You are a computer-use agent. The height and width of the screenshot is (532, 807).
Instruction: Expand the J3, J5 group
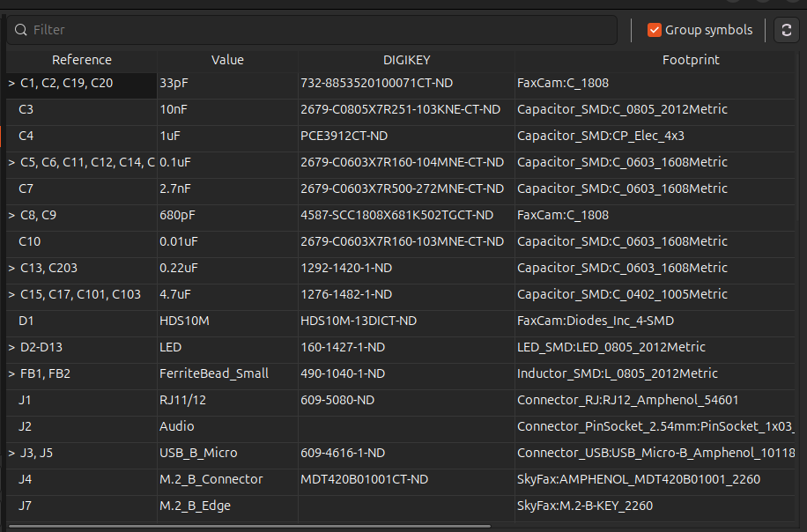point(11,453)
